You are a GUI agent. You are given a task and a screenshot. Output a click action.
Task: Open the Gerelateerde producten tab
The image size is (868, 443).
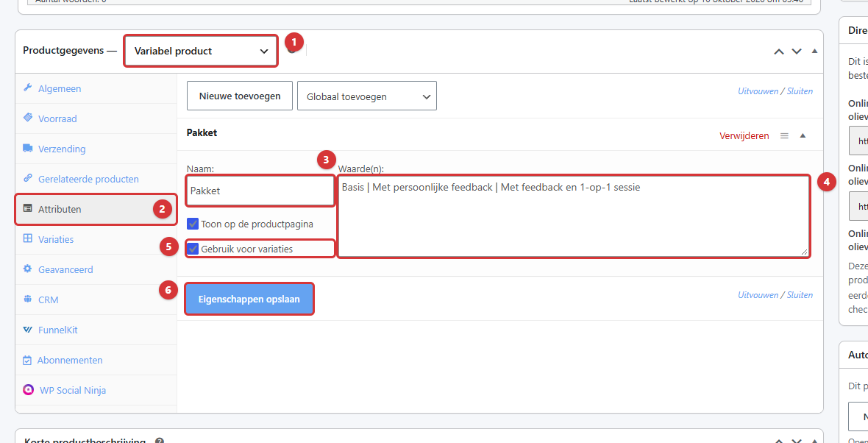(96, 179)
